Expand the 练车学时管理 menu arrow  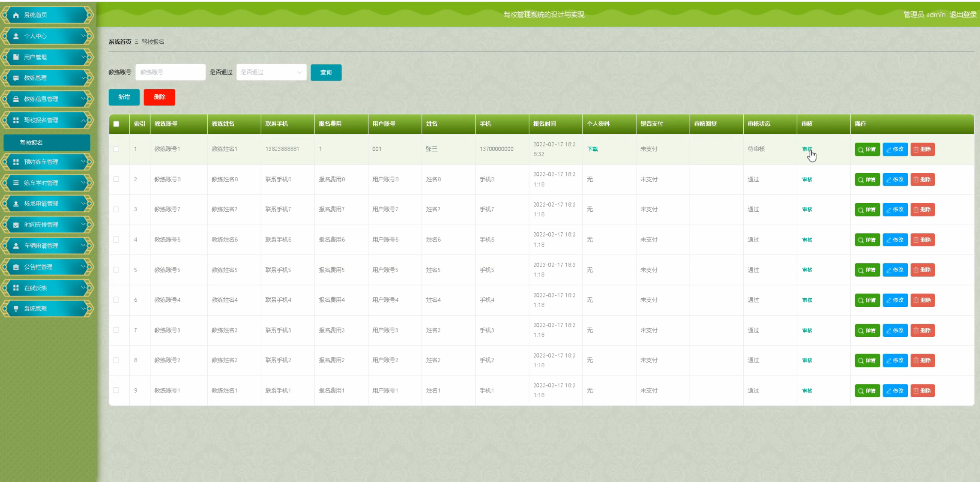83,183
